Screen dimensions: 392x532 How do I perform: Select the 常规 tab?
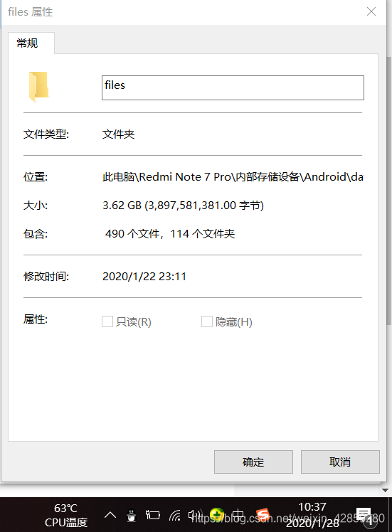27,43
